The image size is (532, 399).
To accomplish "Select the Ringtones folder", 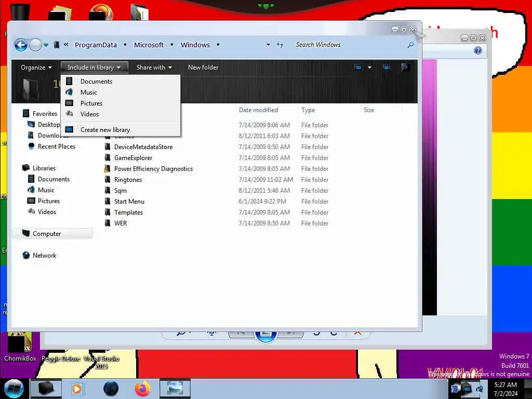I will pyautogui.click(x=128, y=179).
